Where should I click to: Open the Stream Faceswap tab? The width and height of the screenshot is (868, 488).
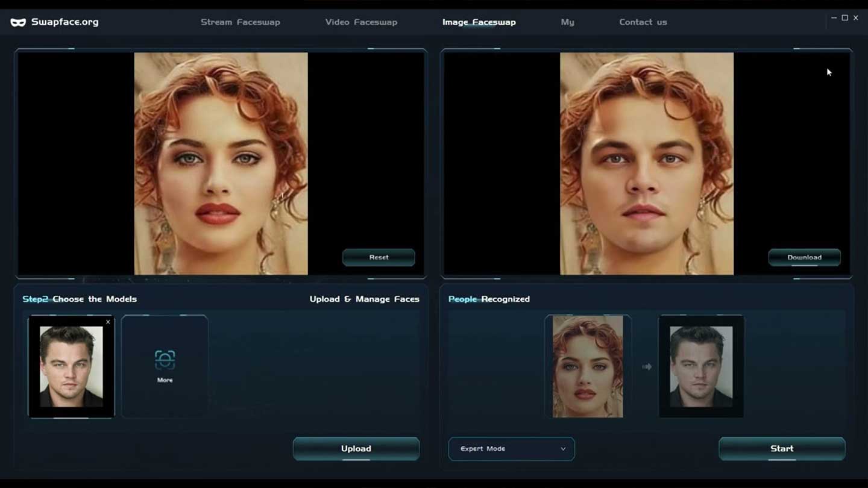[x=240, y=22]
